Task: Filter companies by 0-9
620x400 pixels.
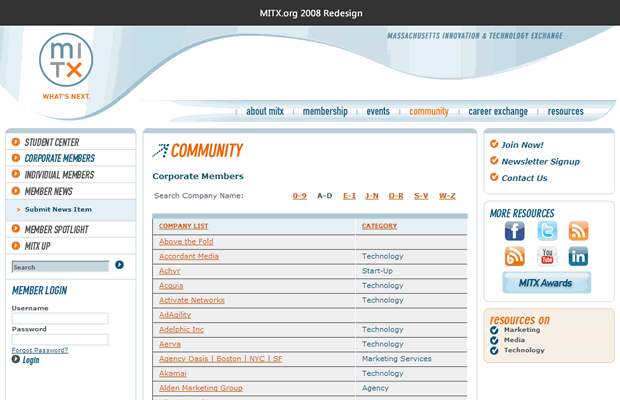Action: pyautogui.click(x=299, y=196)
